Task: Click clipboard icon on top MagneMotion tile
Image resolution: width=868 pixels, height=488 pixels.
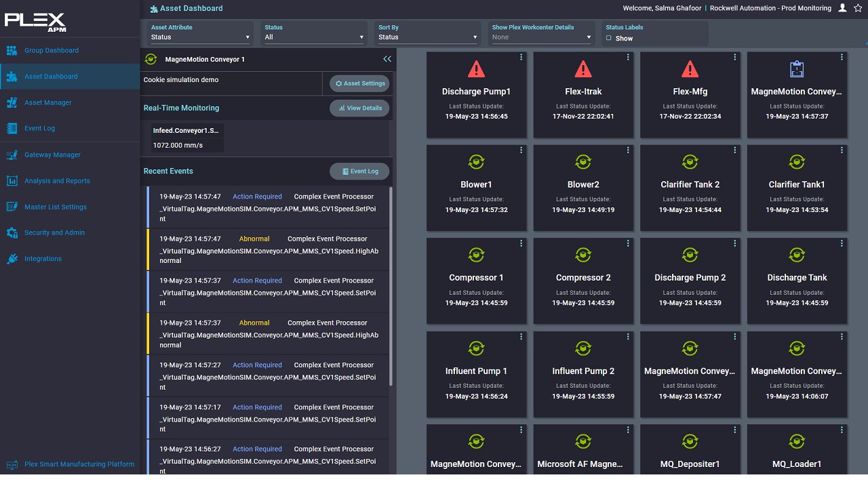Action: 797,69
